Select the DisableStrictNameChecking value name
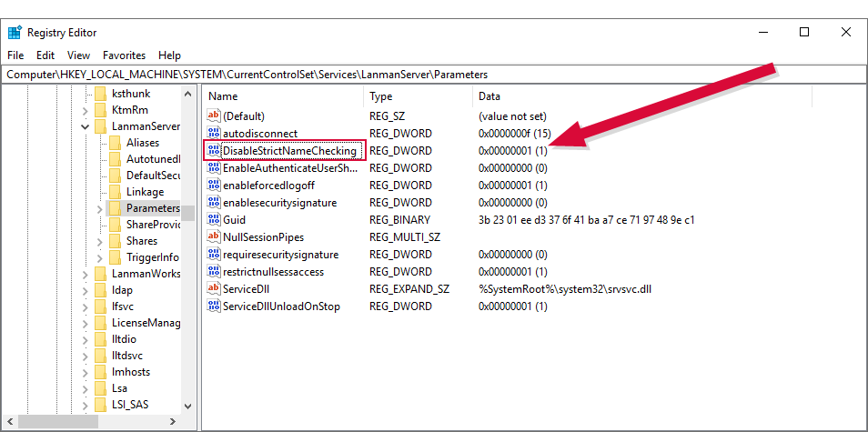868x432 pixels. tap(289, 150)
